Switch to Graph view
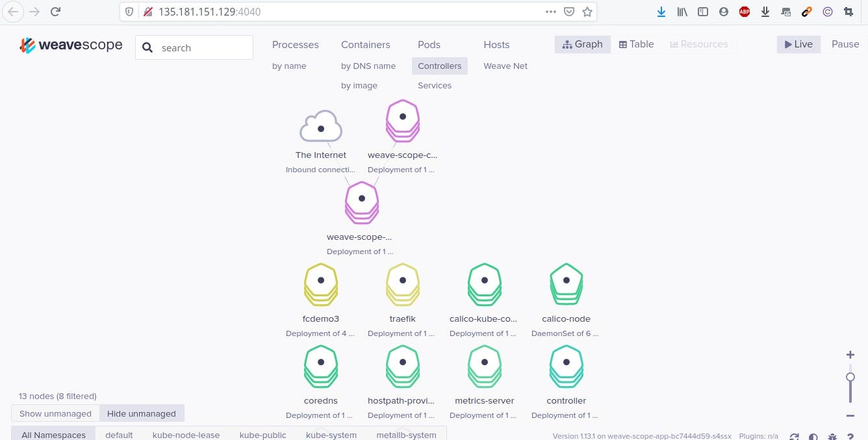The image size is (868, 440). point(583,44)
